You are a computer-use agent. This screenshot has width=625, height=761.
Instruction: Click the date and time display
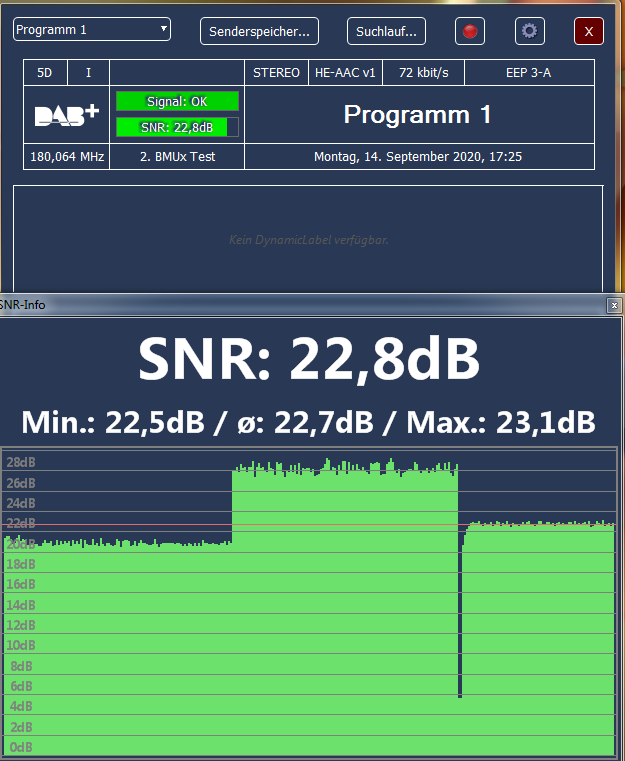(418, 157)
